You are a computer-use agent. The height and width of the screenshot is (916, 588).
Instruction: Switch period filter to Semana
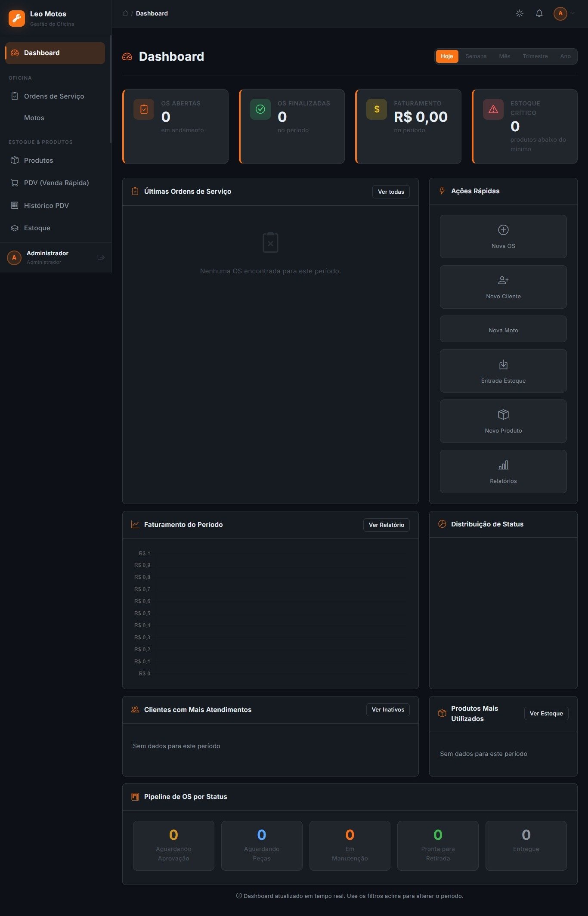(476, 56)
